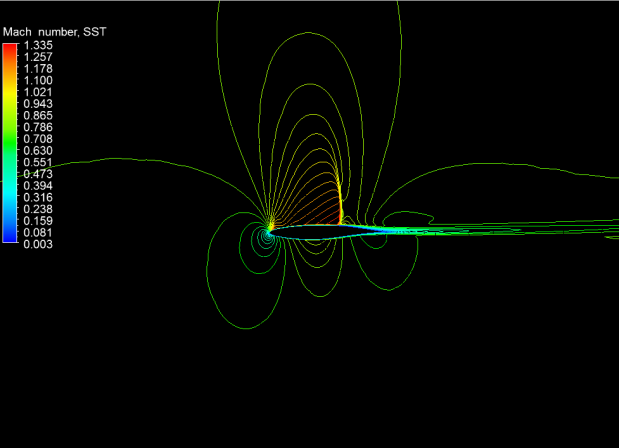Click the red top of the color bar
Viewport: 619px width, 448px height.
coord(9,48)
